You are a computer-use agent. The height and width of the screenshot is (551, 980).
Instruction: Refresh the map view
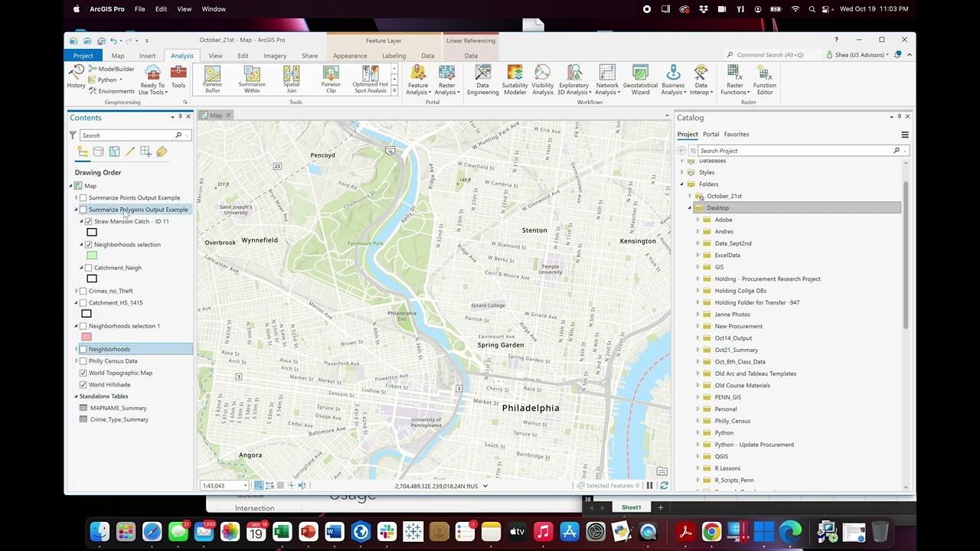point(664,485)
